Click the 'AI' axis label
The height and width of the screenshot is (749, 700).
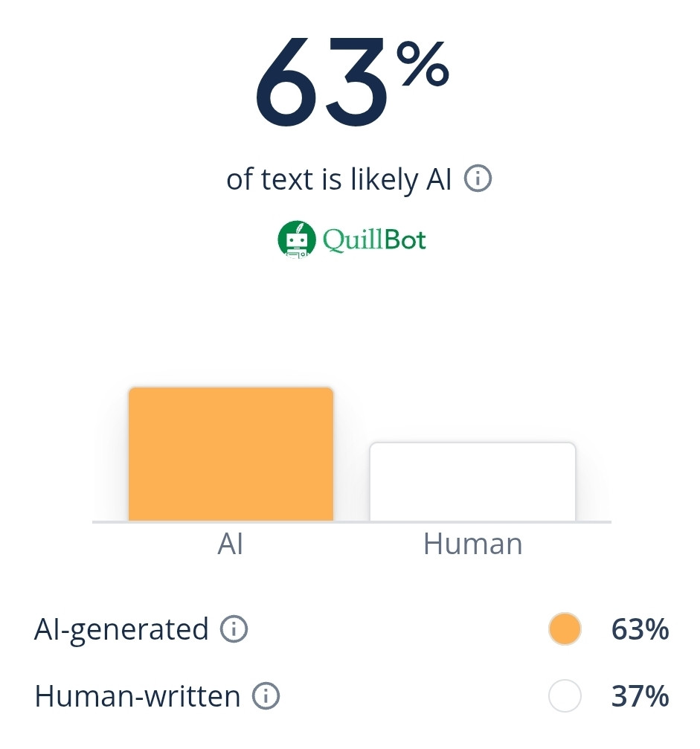pyautogui.click(x=231, y=544)
